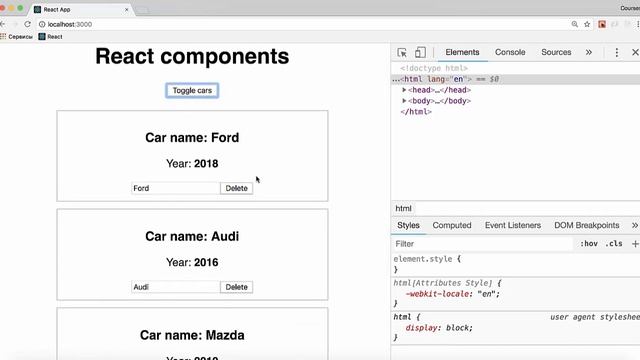This screenshot has width=640, height=360.
Task: Switch to the Sources tab
Action: coord(556,52)
